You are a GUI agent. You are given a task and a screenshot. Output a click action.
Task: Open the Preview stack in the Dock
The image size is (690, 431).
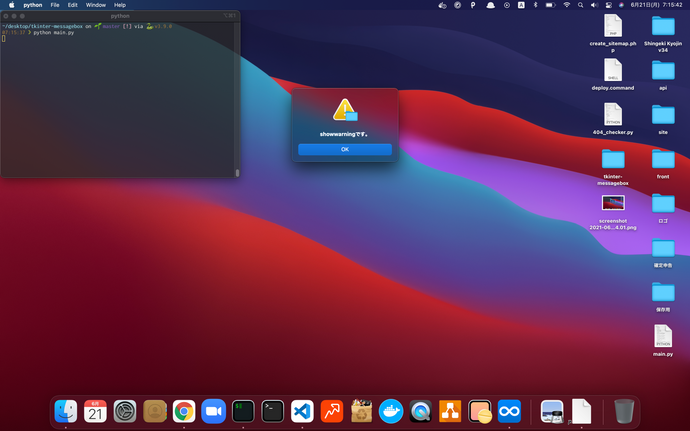(552, 411)
